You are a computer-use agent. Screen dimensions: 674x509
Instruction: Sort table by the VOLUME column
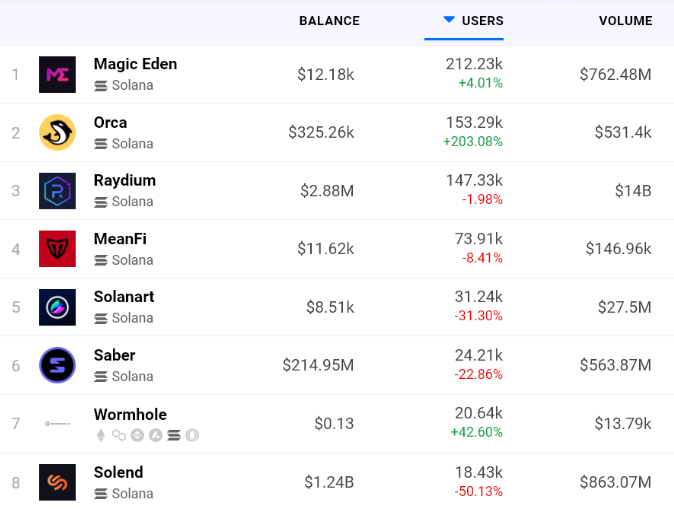coord(625,21)
